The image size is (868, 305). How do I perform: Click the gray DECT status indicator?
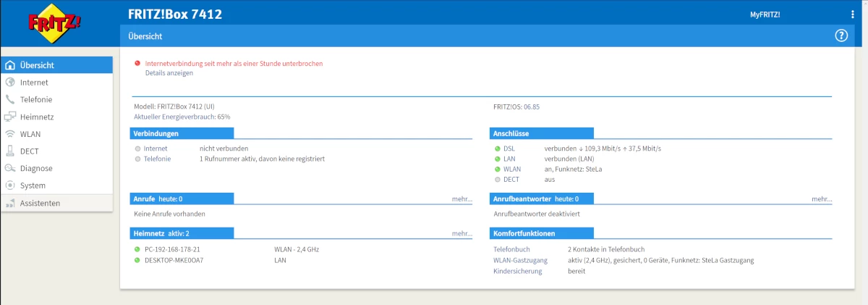(x=498, y=179)
